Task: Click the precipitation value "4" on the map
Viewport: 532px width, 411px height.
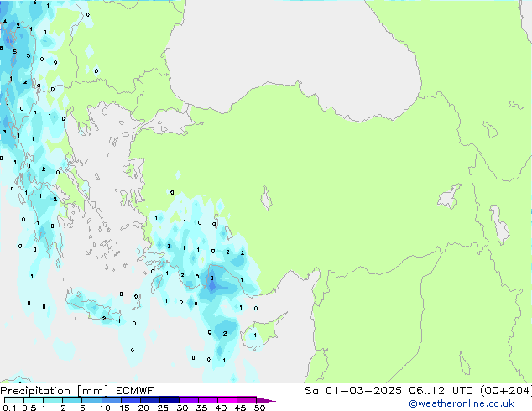Action: (x=5, y=22)
